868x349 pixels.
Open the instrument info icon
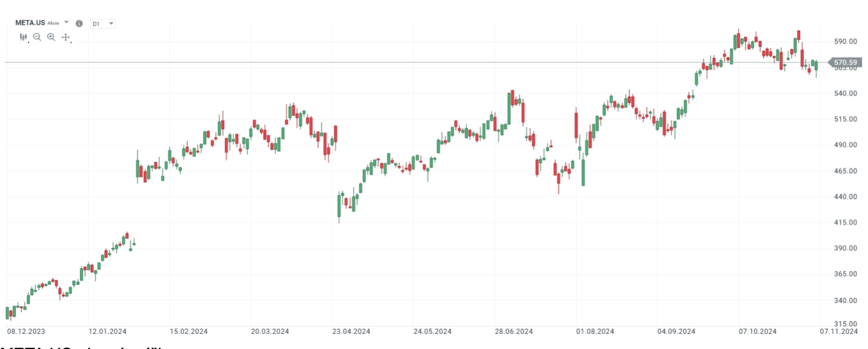coord(79,23)
